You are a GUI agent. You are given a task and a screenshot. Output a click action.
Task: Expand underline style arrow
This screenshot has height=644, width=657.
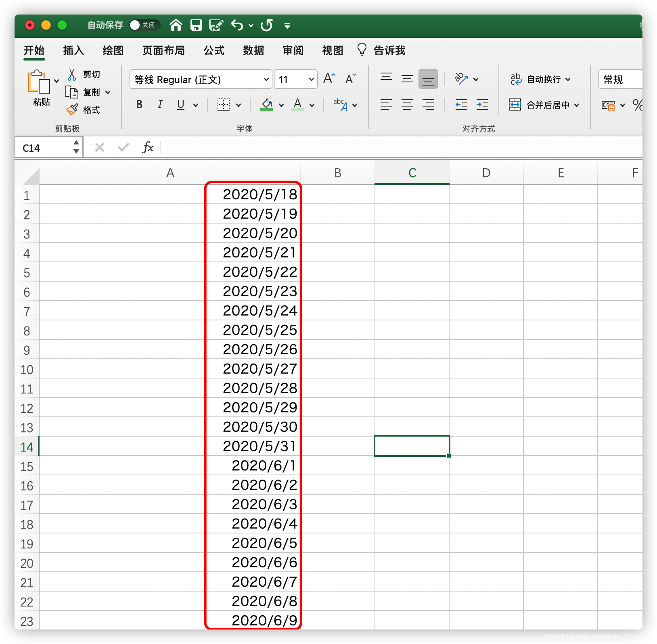coord(196,105)
